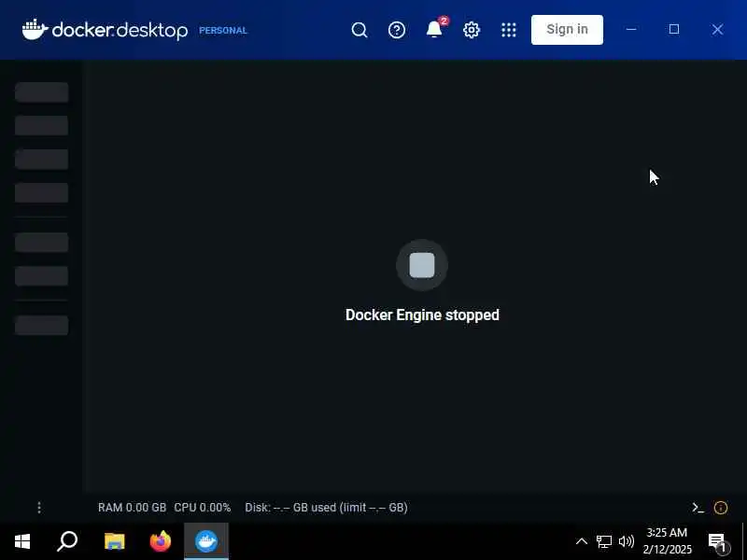This screenshot has height=560, width=747.
Task: Launch File Explorer from taskbar
Action: [114, 541]
